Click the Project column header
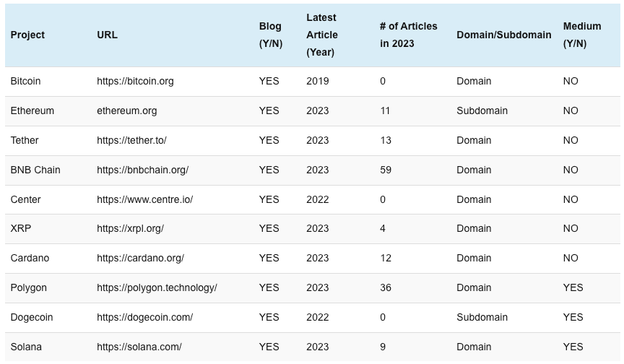Image resolution: width=624 pixels, height=364 pixels. 27,35
